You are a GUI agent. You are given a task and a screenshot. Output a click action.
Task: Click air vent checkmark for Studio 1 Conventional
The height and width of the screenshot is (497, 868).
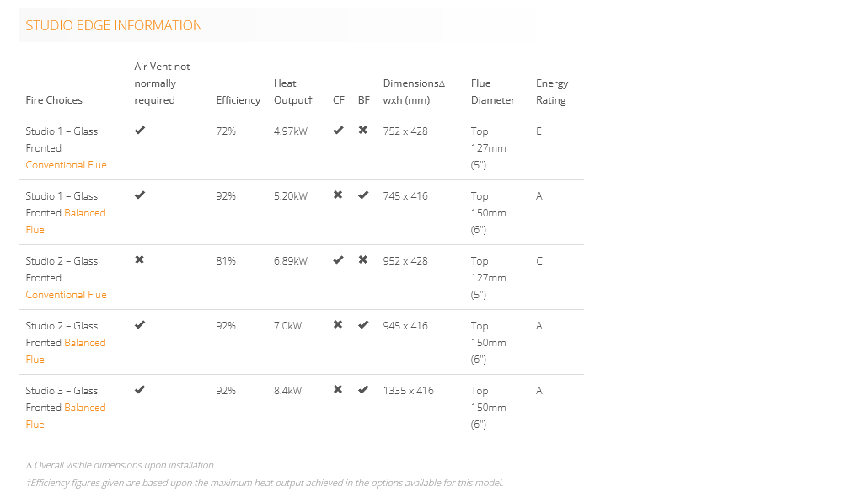[x=140, y=131]
